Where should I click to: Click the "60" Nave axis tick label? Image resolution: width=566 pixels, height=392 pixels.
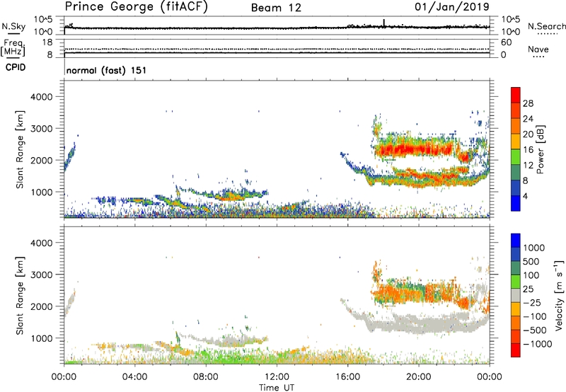click(506, 42)
